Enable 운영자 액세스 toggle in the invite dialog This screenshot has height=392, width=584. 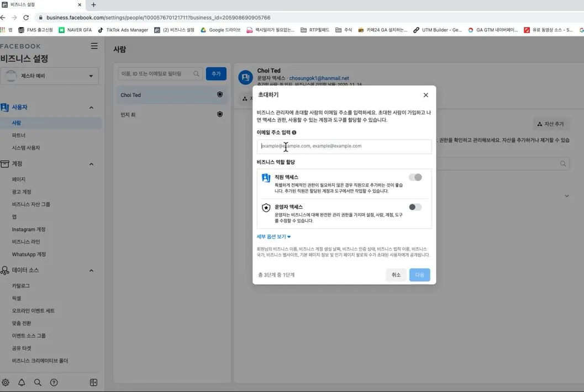(x=416, y=206)
